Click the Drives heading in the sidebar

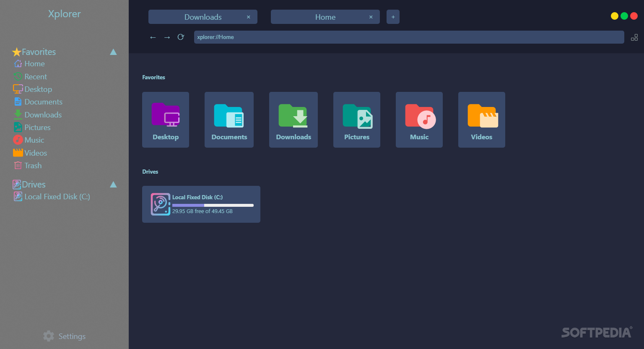(34, 185)
